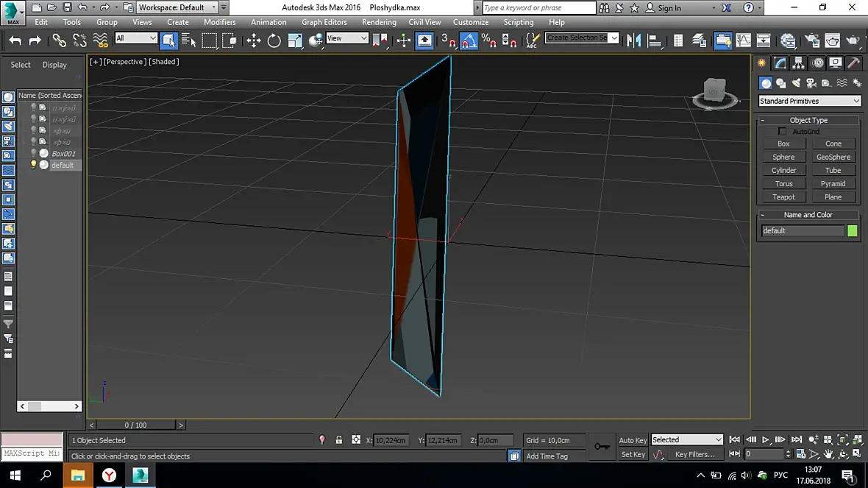Click the green object color swatch
The height and width of the screenshot is (488, 868).
tap(852, 230)
